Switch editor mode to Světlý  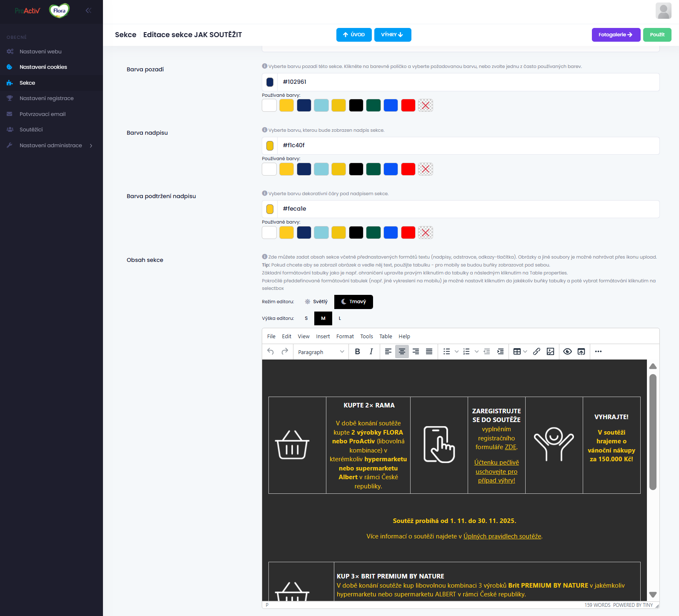pos(316,302)
